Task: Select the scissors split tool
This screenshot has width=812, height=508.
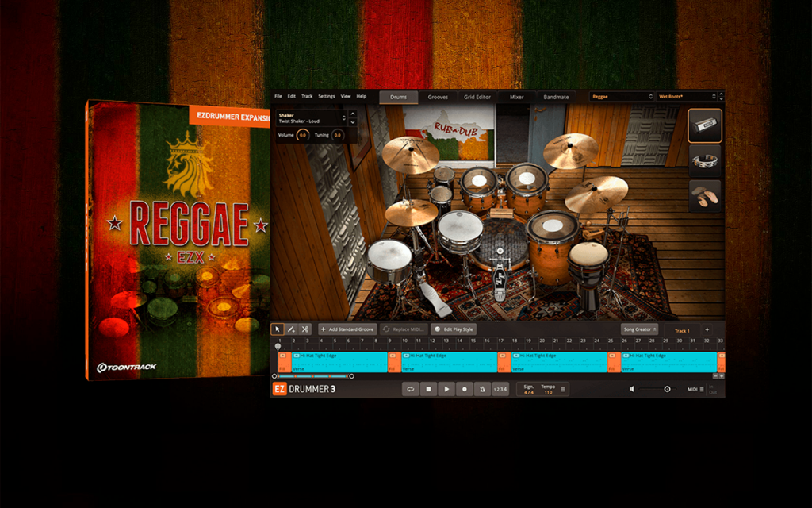Action: tap(305, 329)
